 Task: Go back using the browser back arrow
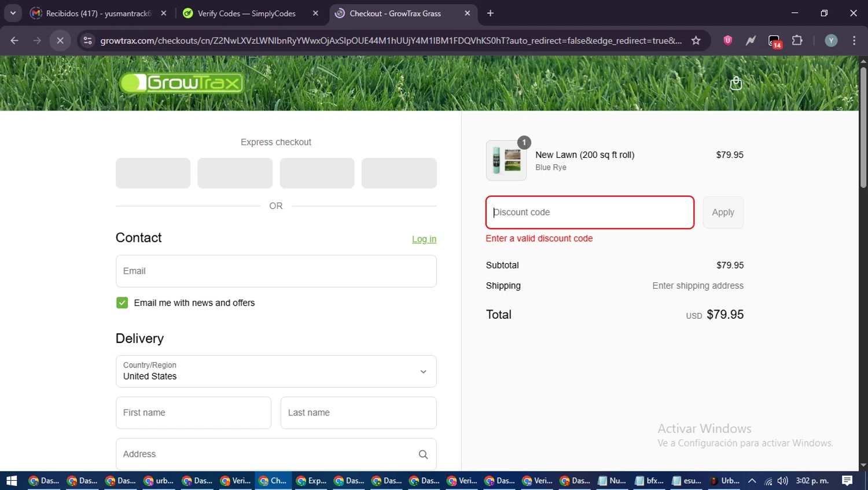click(14, 40)
